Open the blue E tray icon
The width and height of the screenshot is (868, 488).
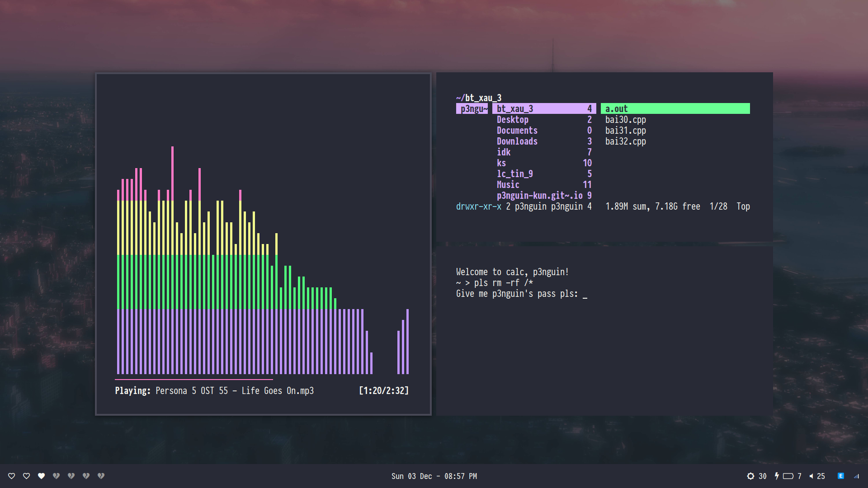(841, 476)
